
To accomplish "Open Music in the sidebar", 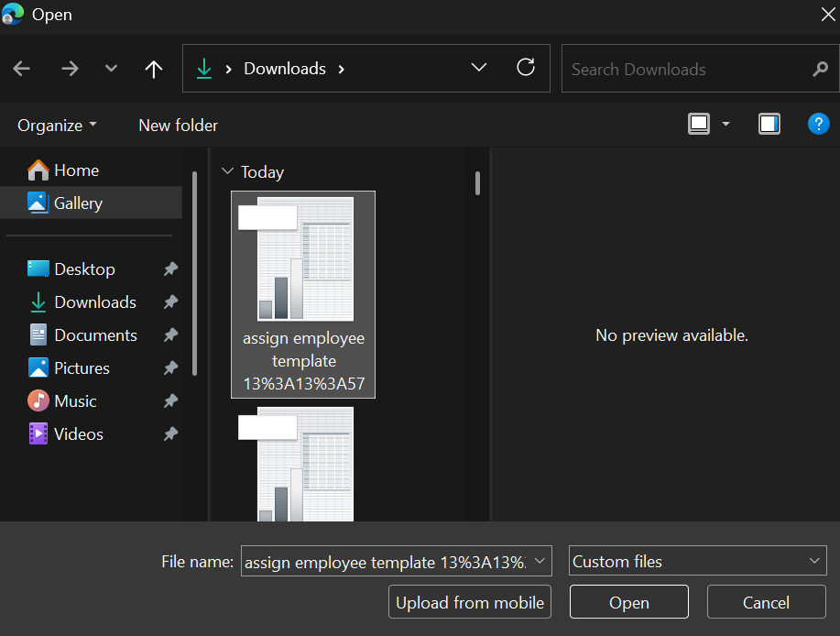I will [75, 401].
